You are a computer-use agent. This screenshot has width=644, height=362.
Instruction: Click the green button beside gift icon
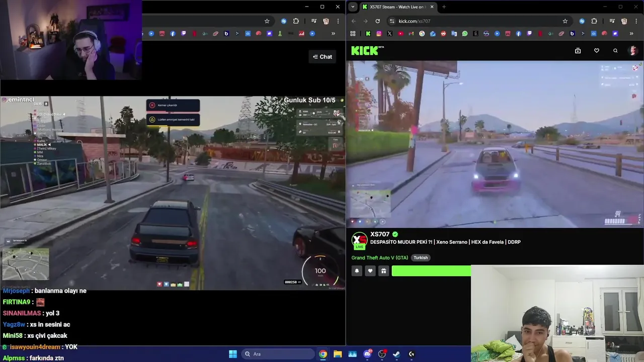(431, 271)
